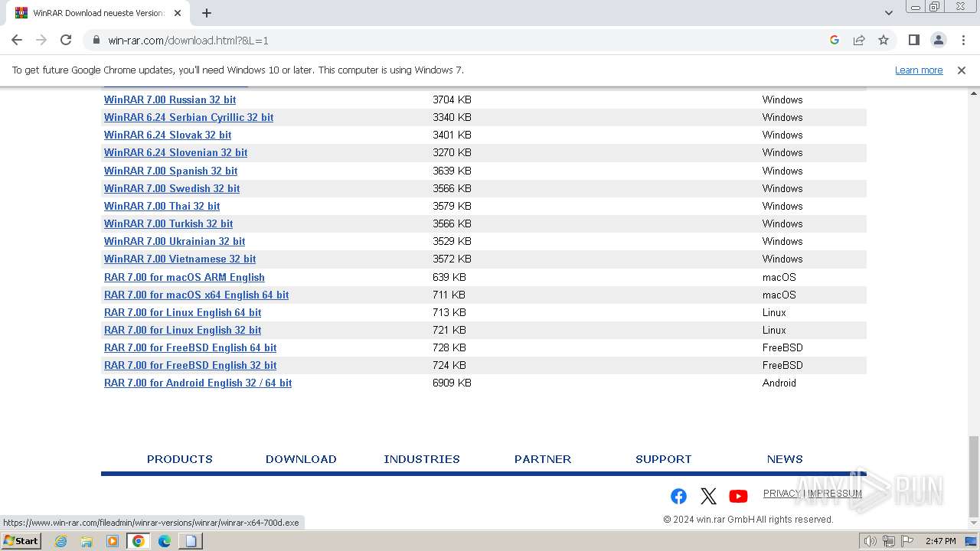Download RAR 7.00 for Linux English 64 bit
The height and width of the screenshot is (551, 980).
[182, 312]
